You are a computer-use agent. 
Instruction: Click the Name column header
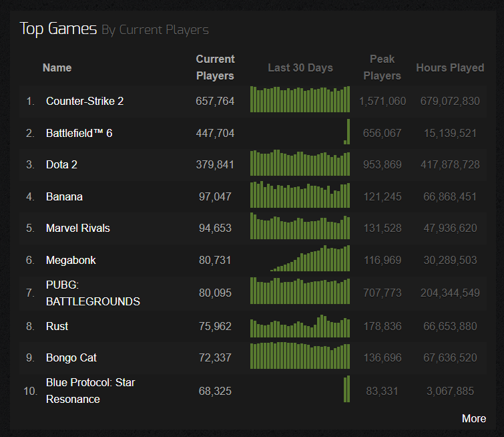(57, 67)
